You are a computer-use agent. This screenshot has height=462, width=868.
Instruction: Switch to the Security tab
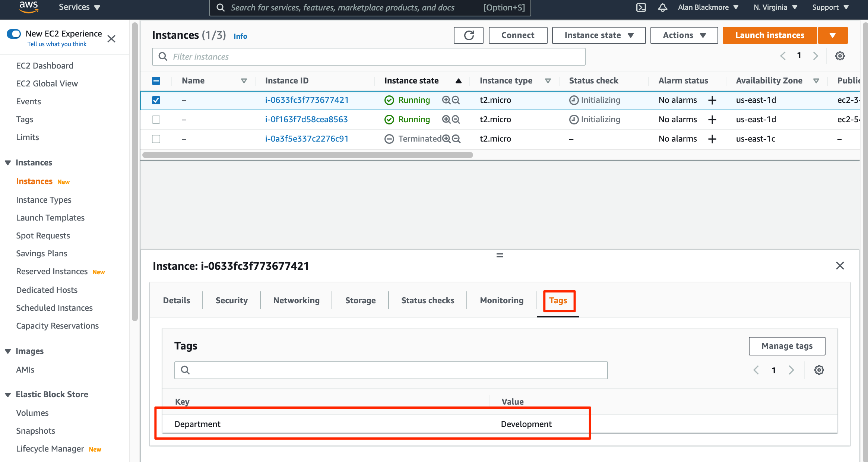(x=231, y=300)
